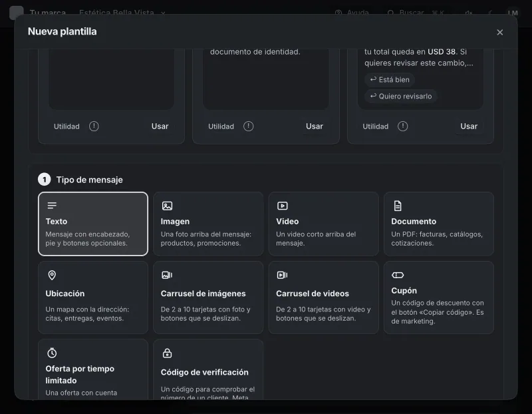Open info icon on USD 38 template
The width and height of the screenshot is (532, 414).
pyautogui.click(x=403, y=126)
